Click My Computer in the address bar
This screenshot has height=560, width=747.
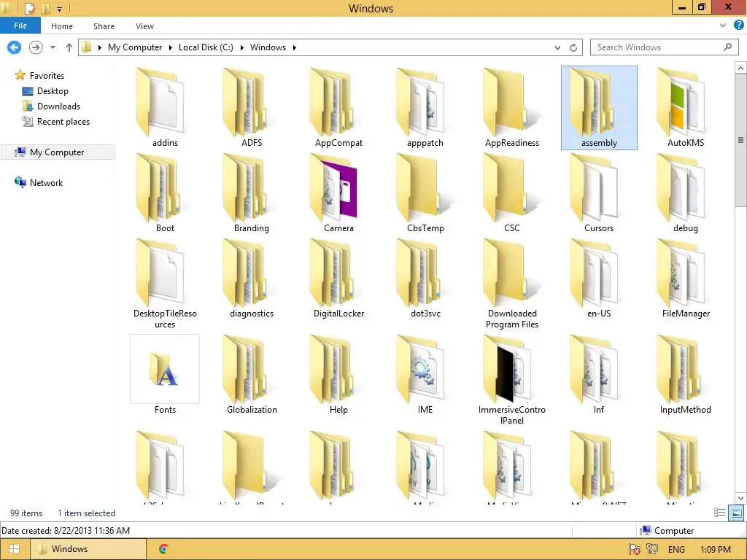[x=135, y=47]
